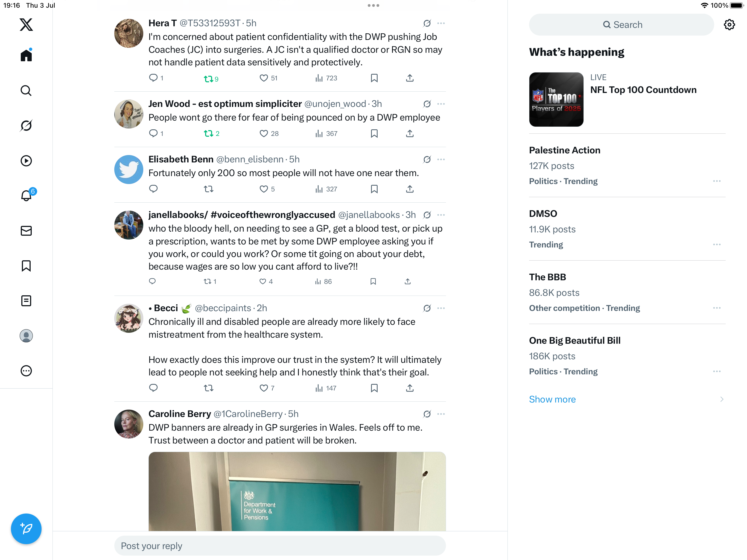This screenshot has height=560, width=747.
Task: Go to the Home tab
Action: pyautogui.click(x=26, y=55)
